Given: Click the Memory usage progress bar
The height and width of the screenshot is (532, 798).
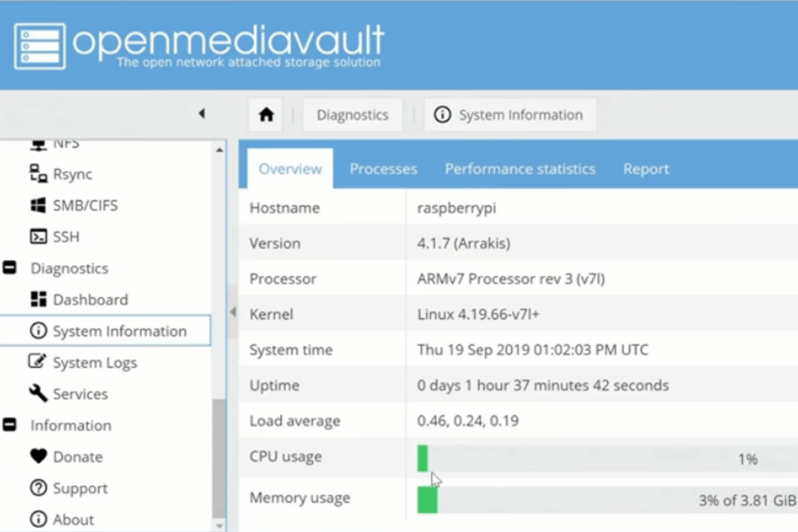Looking at the screenshot, I should [607, 500].
